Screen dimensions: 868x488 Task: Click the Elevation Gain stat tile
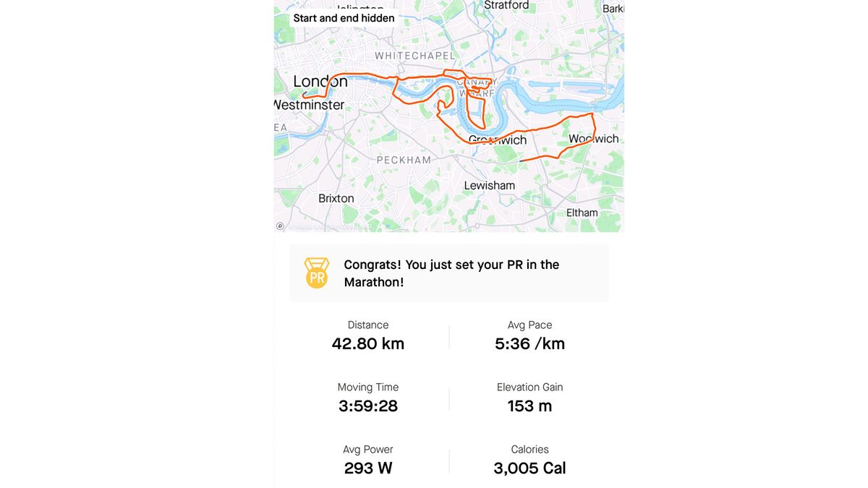pyautogui.click(x=529, y=396)
